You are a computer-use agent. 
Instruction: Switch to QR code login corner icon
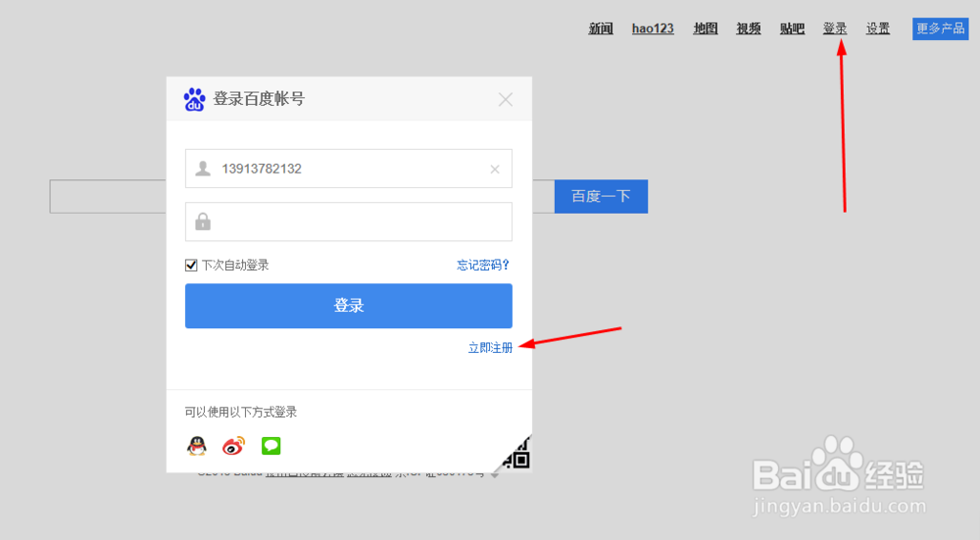[x=516, y=455]
